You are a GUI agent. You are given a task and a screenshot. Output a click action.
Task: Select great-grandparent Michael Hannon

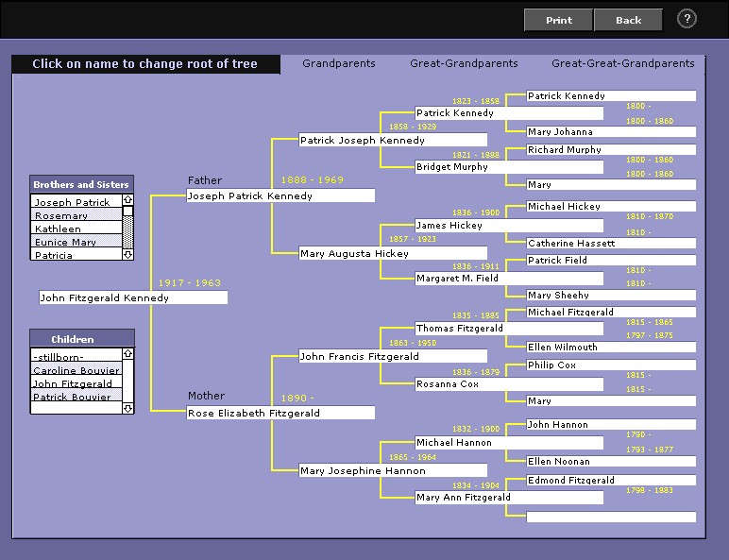click(509, 443)
